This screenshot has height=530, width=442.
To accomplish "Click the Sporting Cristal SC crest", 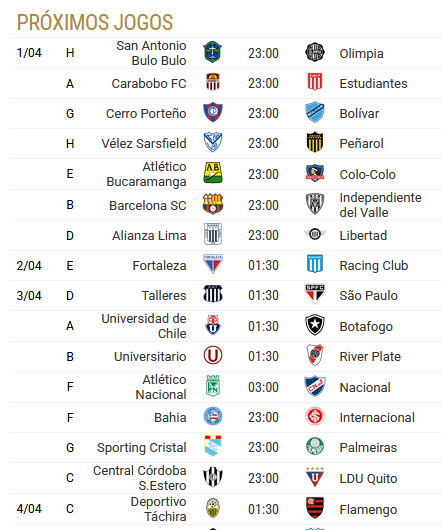I will coord(213,446).
